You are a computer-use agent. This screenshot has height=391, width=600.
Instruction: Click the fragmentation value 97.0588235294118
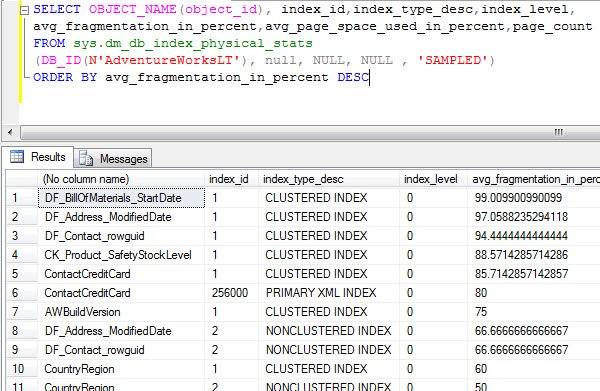click(521, 217)
